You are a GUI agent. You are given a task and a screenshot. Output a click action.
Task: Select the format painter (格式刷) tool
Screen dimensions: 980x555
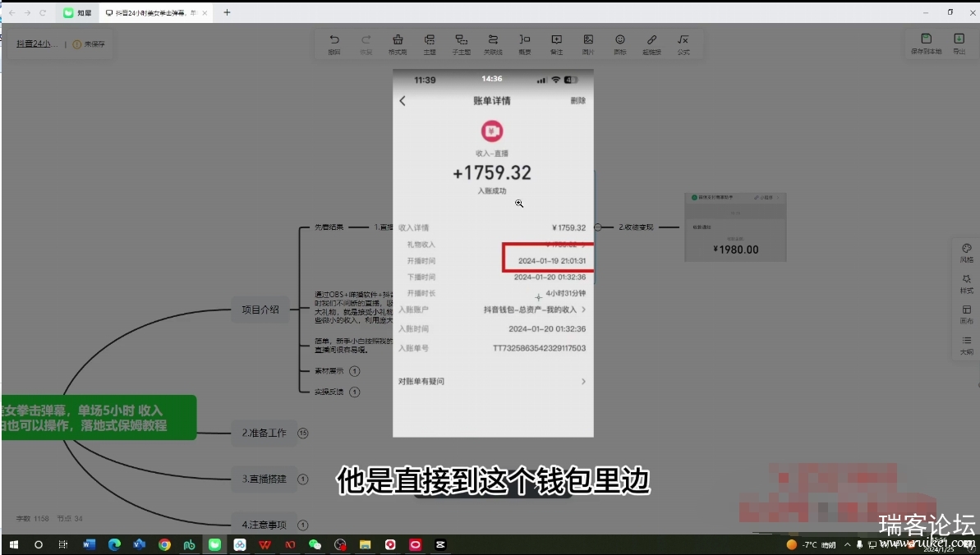398,44
